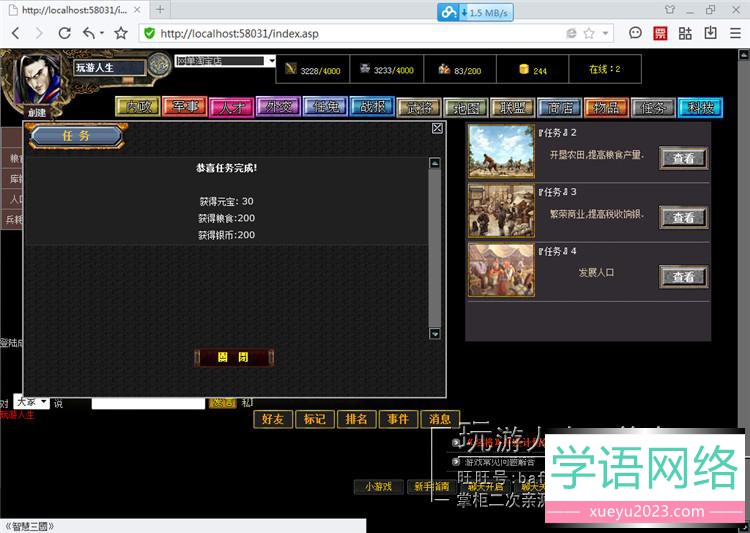Click scroll-down arrow in task dialog

[434, 333]
